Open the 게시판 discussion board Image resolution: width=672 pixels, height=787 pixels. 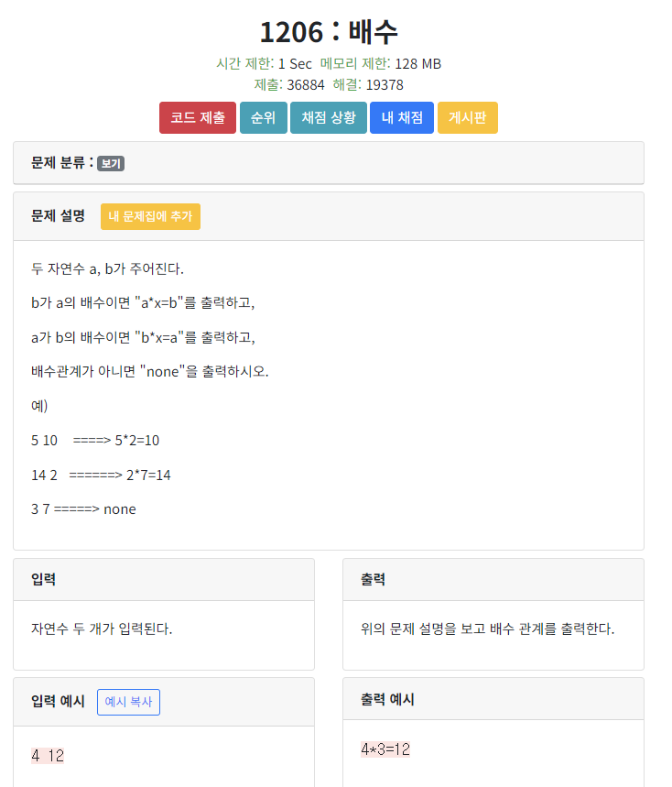point(467,117)
